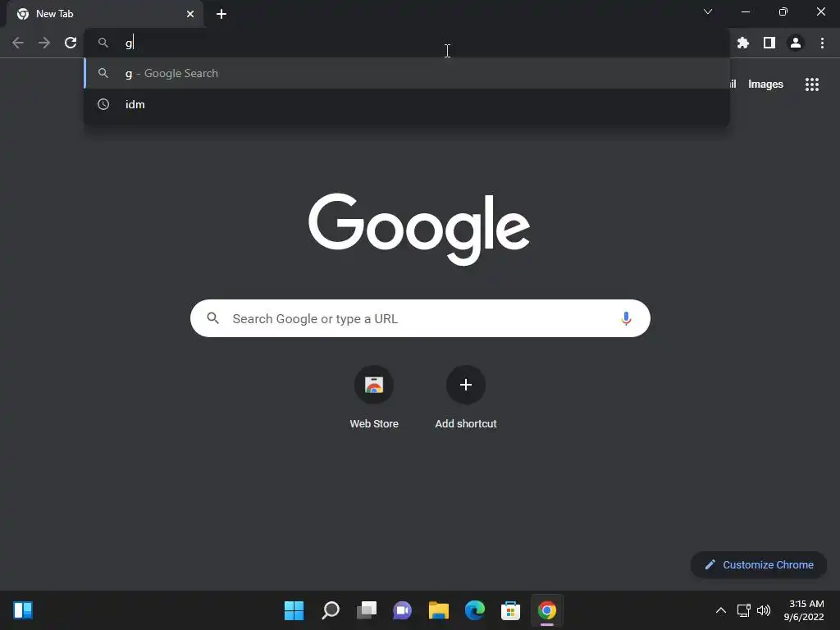Open Windows Search from the taskbar
840x630 pixels.
tap(331, 610)
